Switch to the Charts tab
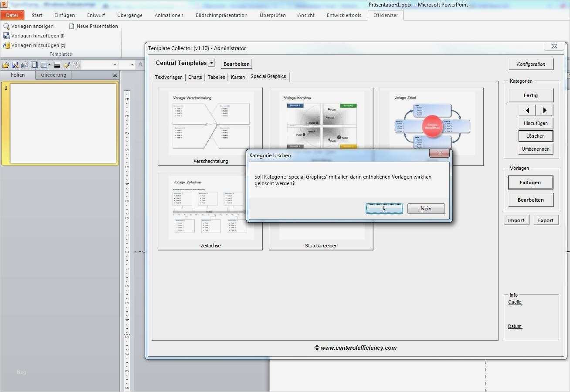 195,77
